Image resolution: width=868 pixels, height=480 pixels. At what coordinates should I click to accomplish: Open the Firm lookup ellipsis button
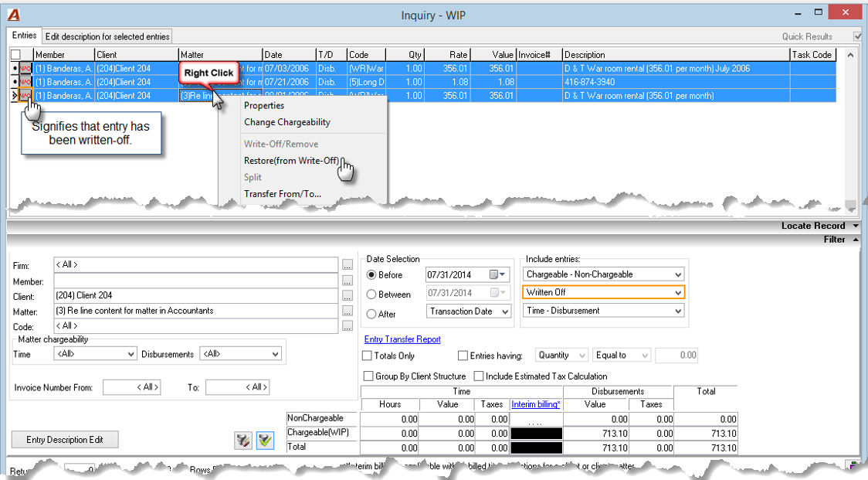pyautogui.click(x=347, y=265)
